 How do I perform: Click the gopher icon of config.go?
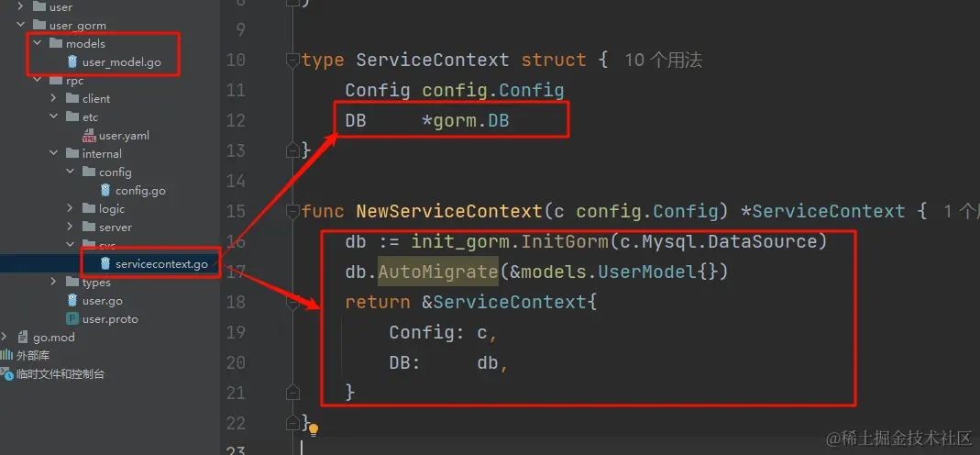coord(105,191)
